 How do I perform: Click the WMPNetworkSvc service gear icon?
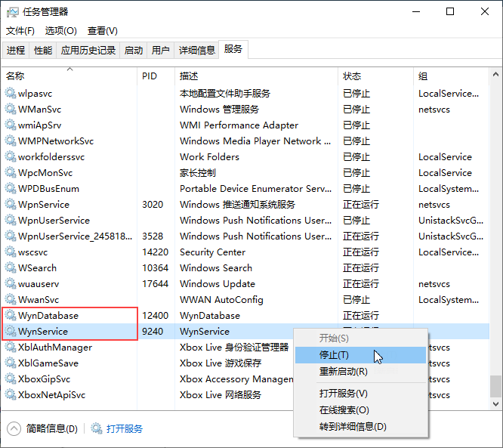click(11, 141)
